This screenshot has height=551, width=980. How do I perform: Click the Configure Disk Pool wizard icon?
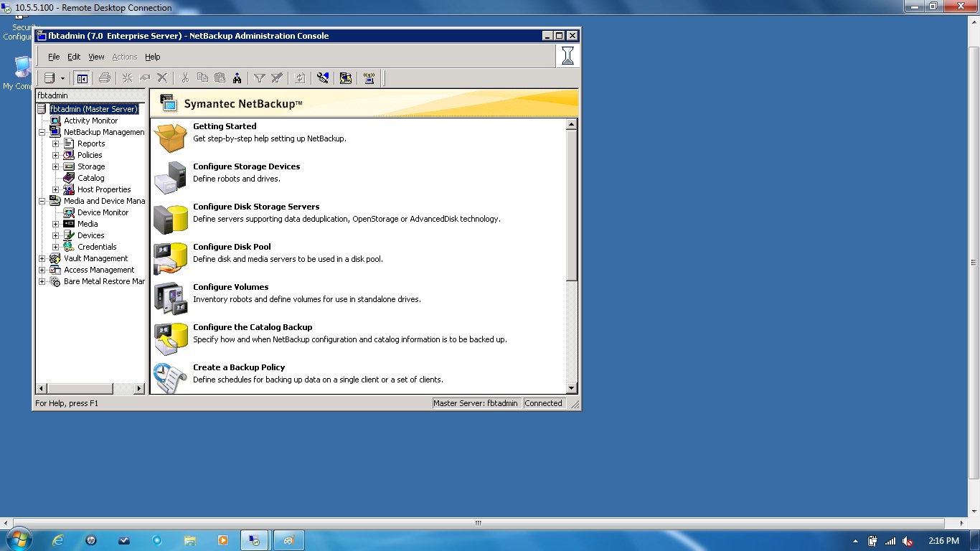coord(170,258)
